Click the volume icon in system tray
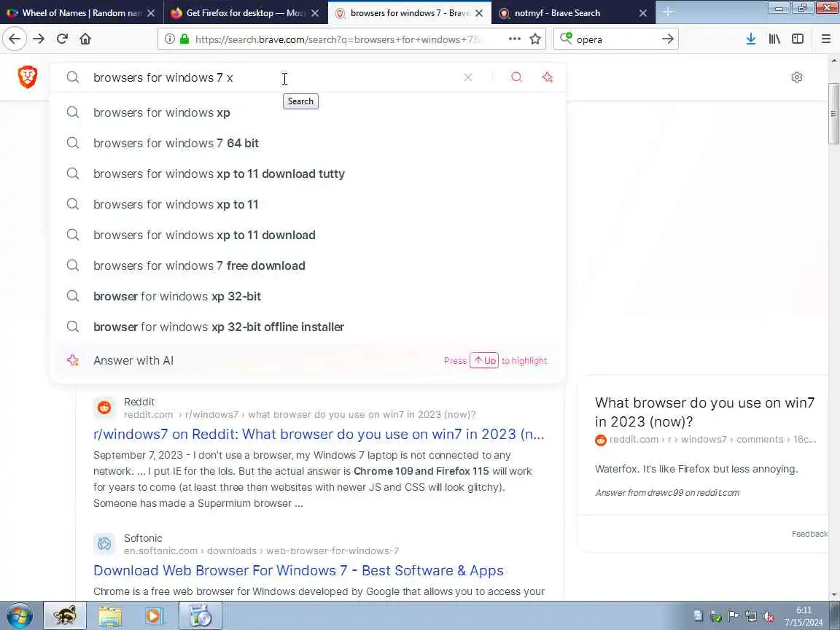 [769, 617]
